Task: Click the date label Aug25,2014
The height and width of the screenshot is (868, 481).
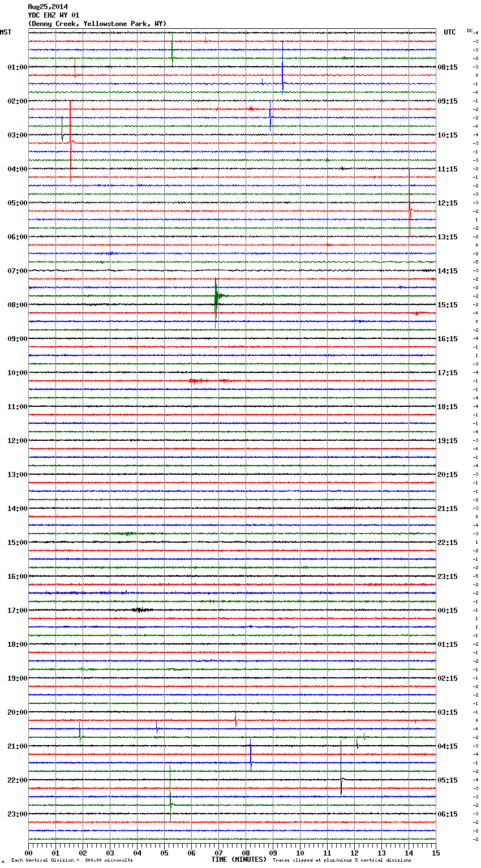Action: [x=48, y=7]
